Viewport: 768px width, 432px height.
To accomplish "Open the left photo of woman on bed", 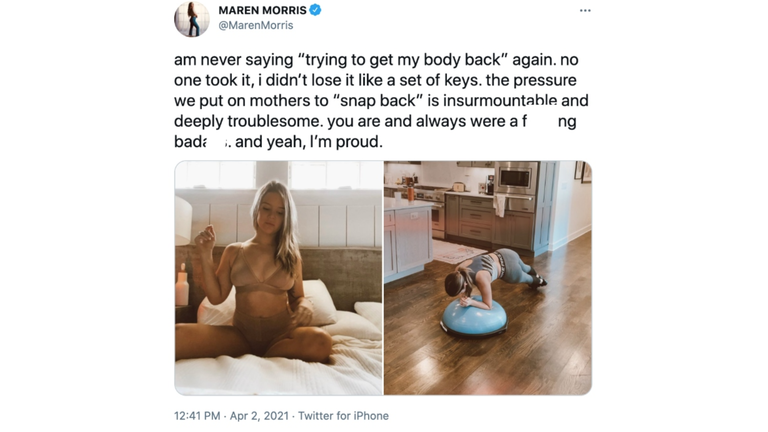I will (278, 278).
